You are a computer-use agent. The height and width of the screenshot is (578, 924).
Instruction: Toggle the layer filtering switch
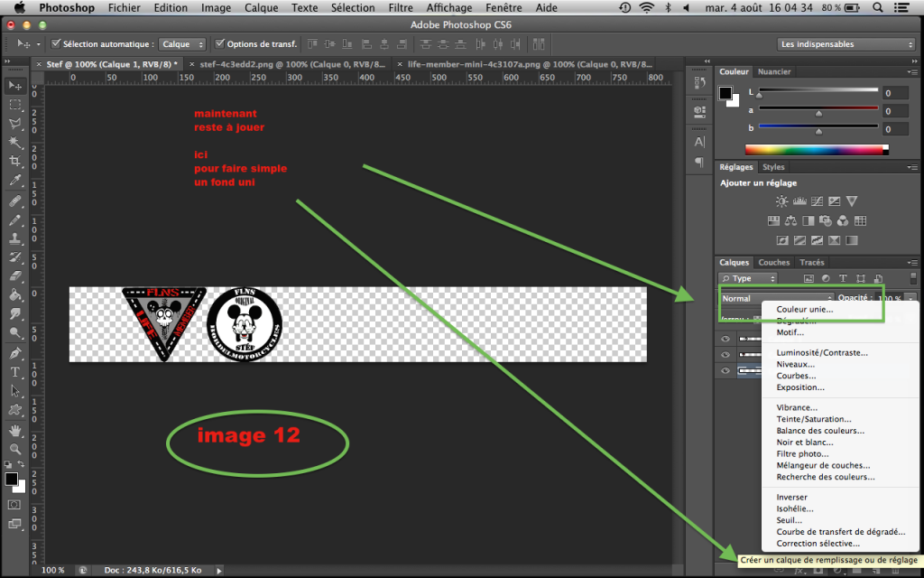[914, 278]
